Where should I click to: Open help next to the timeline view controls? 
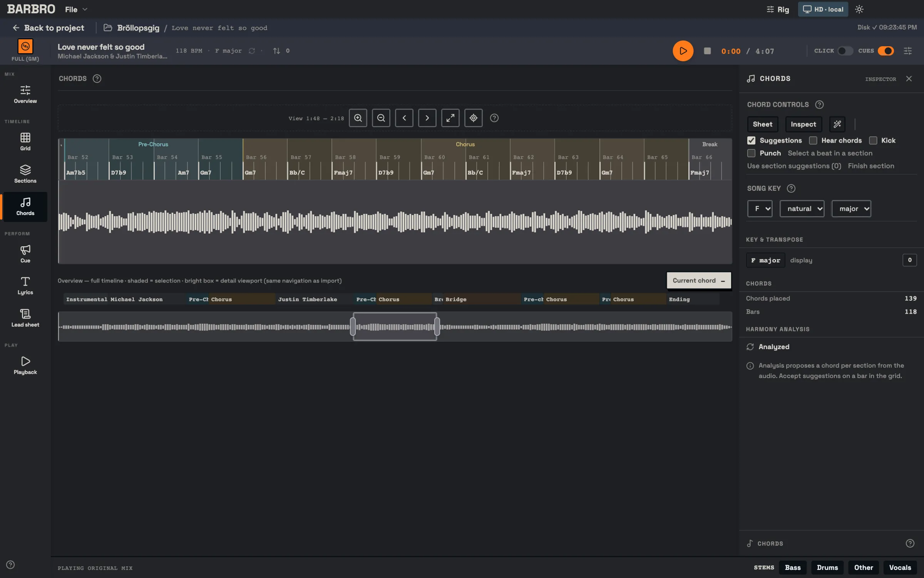(494, 118)
